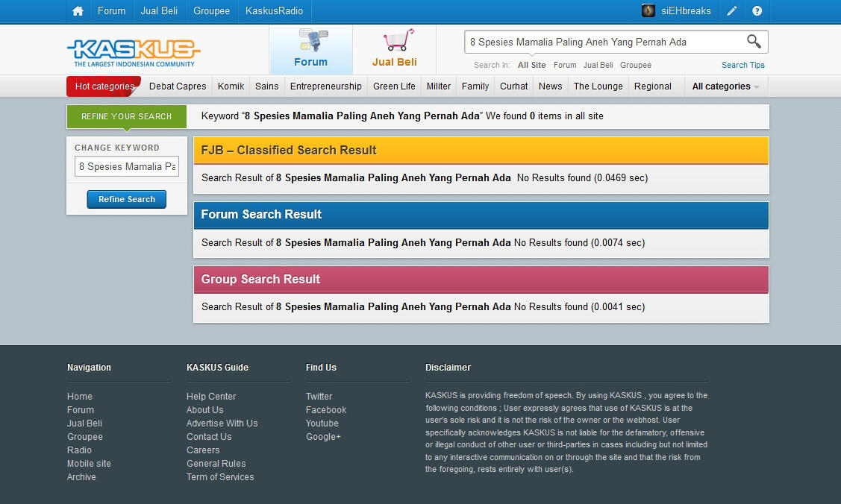Open the footer Jual Beli link
Image resolution: width=841 pixels, height=504 pixels.
tap(84, 423)
